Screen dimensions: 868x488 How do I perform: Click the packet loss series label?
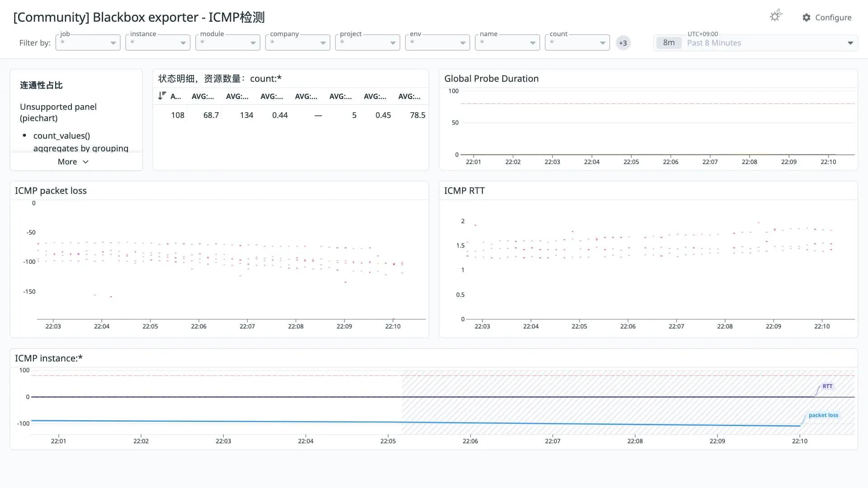point(823,415)
